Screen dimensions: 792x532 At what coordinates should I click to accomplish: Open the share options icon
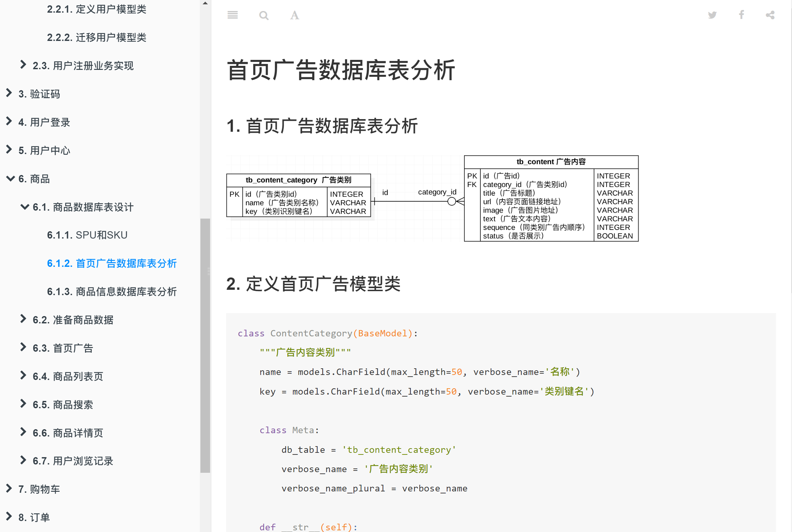tap(770, 15)
